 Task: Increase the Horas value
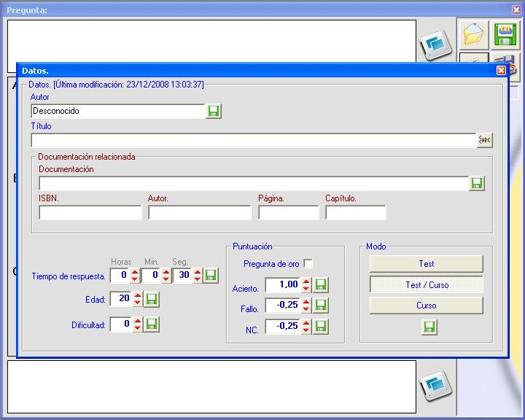pos(135,272)
